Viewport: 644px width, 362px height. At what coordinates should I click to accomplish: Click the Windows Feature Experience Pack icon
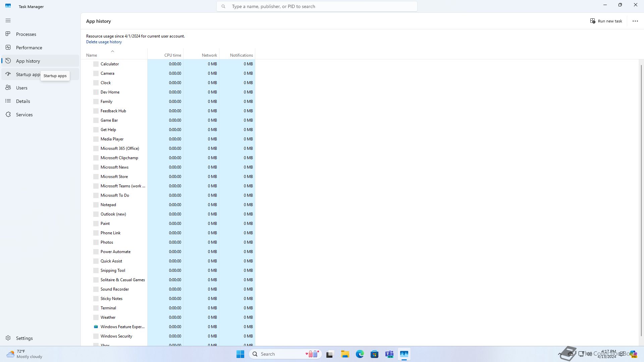click(x=96, y=326)
